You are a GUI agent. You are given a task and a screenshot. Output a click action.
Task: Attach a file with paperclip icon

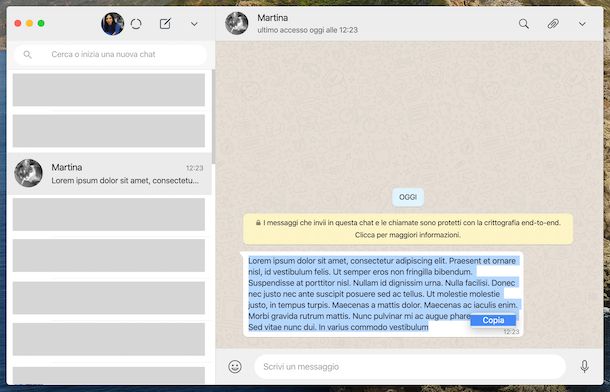coord(553,24)
